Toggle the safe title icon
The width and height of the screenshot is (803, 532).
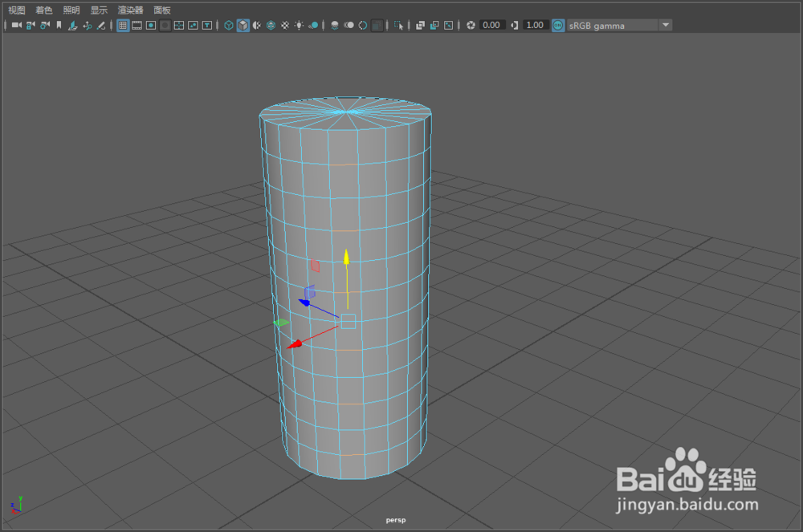pyautogui.click(x=207, y=25)
